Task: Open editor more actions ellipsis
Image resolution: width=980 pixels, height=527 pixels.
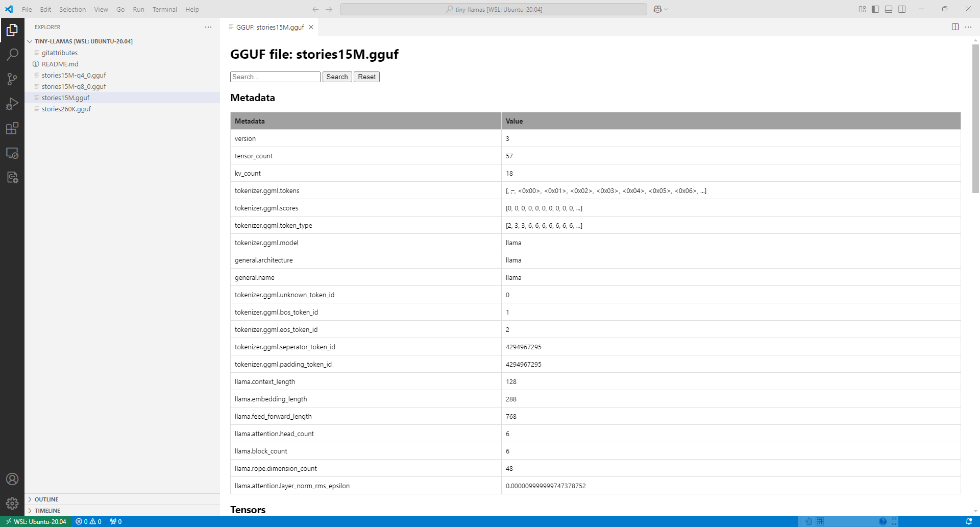Action: [x=968, y=27]
